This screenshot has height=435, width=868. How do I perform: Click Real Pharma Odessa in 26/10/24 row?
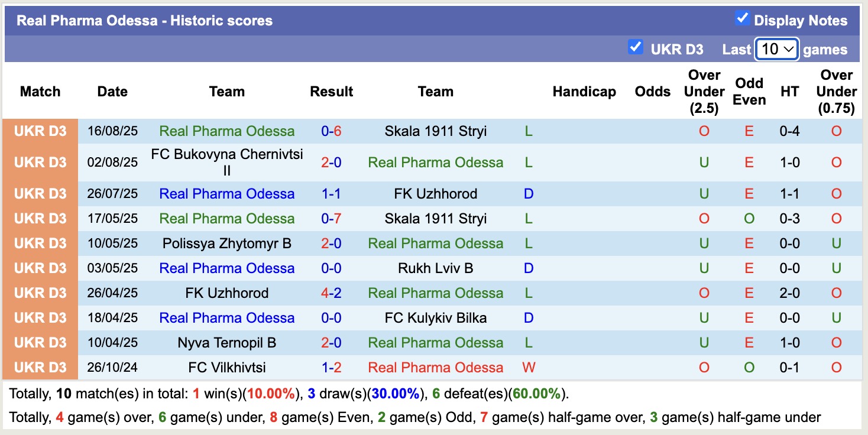435,368
